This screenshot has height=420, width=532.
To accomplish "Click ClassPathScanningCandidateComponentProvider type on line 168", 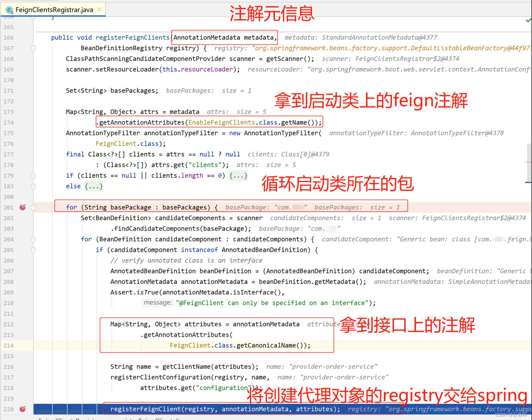I will pos(145,59).
